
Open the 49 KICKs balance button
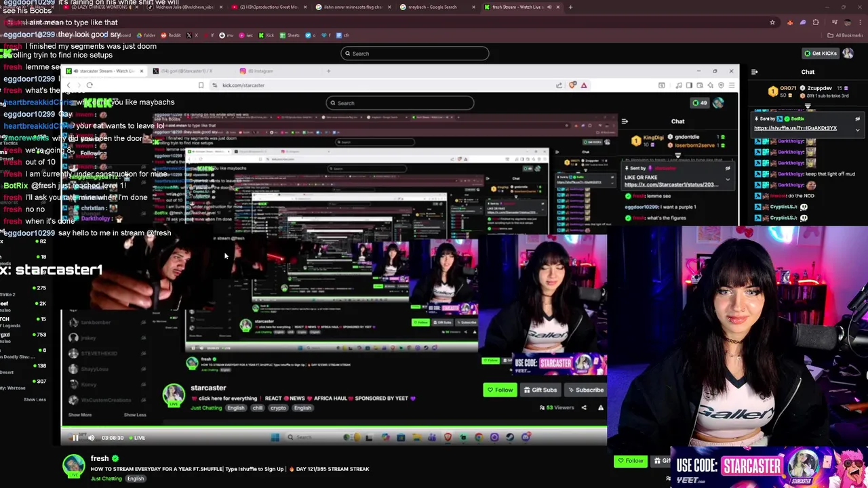(699, 103)
